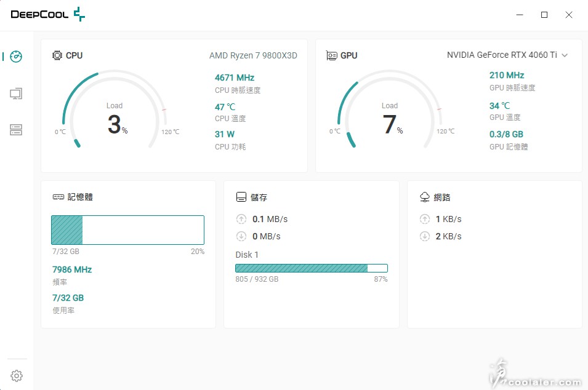This screenshot has height=390, width=588.
Task: Open the server rack tab in sidebar
Action: tap(16, 130)
